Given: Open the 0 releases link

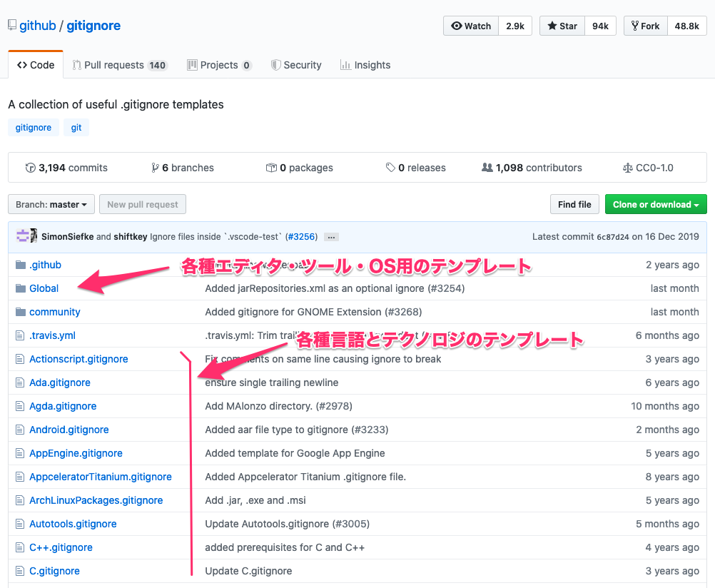Looking at the screenshot, I should 416,168.
